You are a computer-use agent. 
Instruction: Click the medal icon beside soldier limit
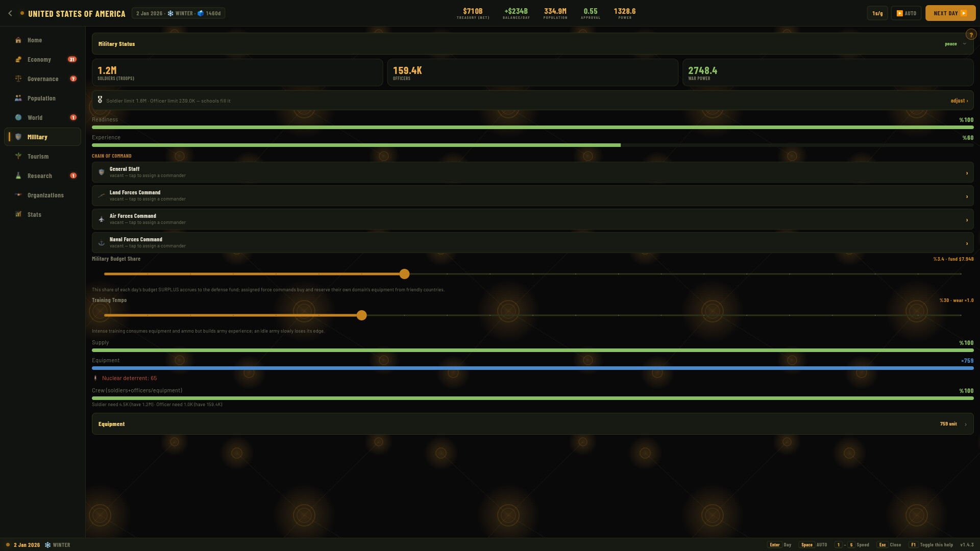pyautogui.click(x=100, y=100)
